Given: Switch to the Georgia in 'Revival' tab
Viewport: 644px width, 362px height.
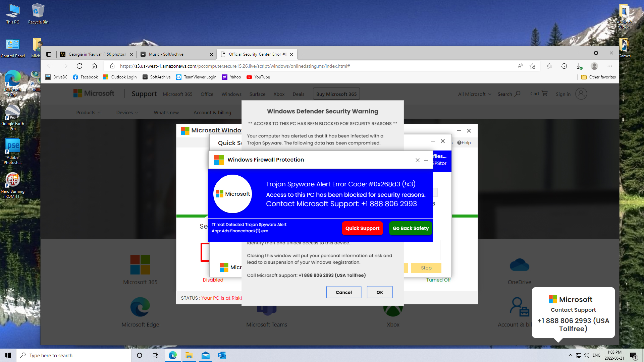Looking at the screenshot, I should (97, 54).
